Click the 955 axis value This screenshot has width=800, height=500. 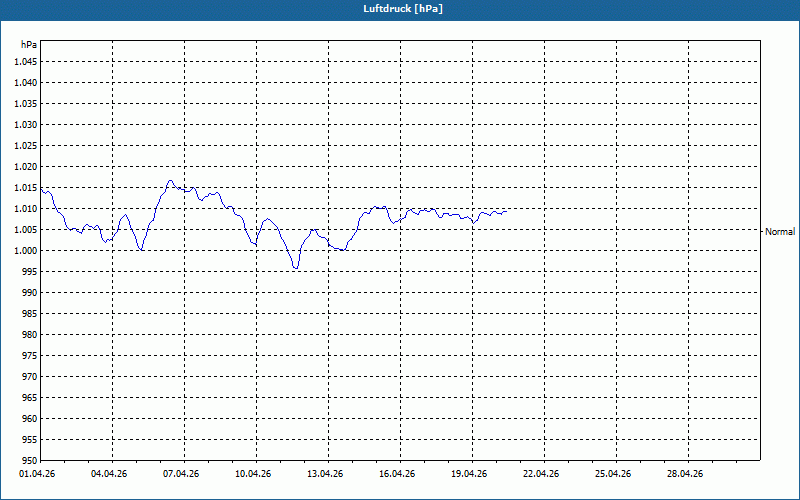pyautogui.click(x=30, y=439)
